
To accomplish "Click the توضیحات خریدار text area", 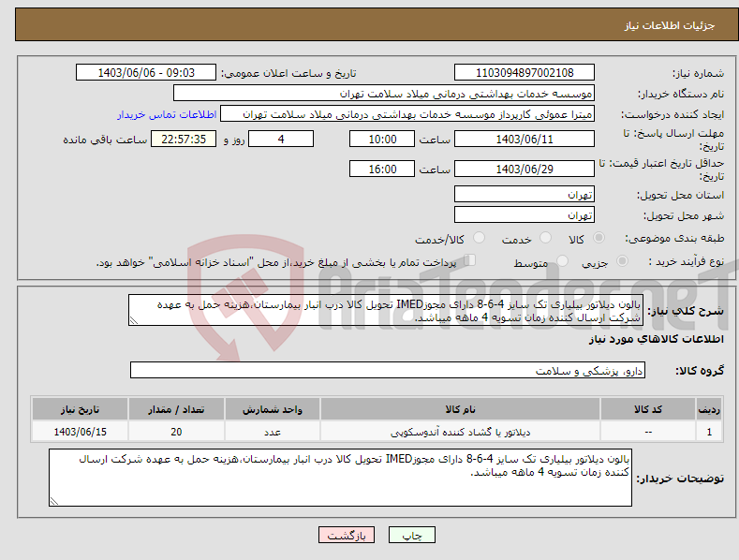I will (x=340, y=478).
